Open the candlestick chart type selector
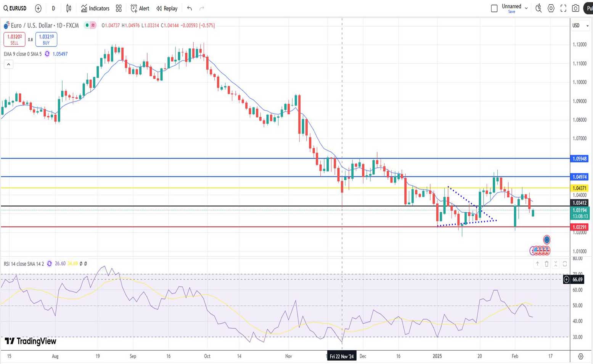 [69, 8]
